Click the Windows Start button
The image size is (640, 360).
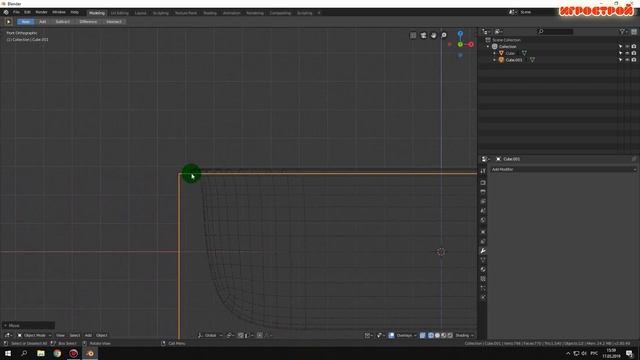click(x=8, y=353)
